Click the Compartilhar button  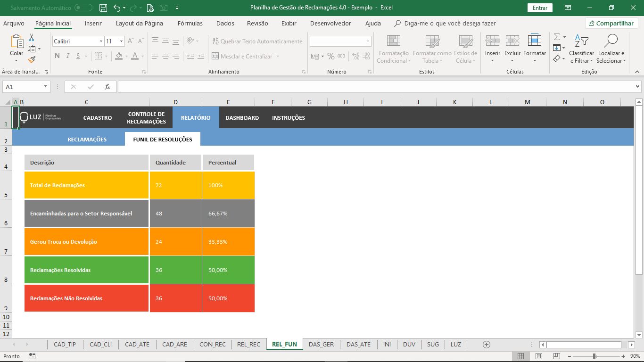tap(611, 23)
